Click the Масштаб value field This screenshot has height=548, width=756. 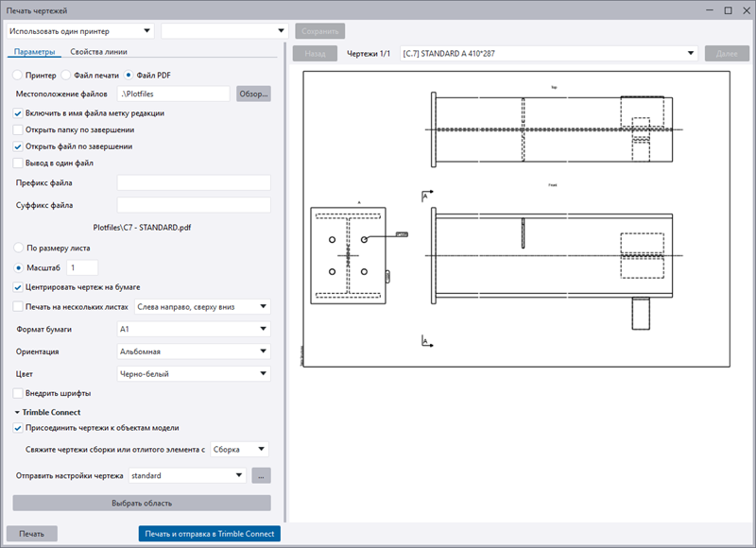(x=82, y=267)
